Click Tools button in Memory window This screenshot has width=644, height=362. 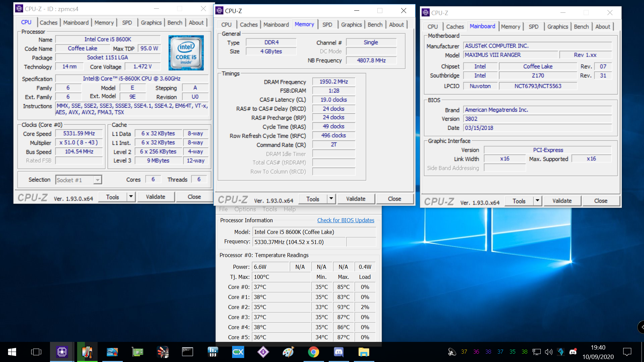coord(313,199)
